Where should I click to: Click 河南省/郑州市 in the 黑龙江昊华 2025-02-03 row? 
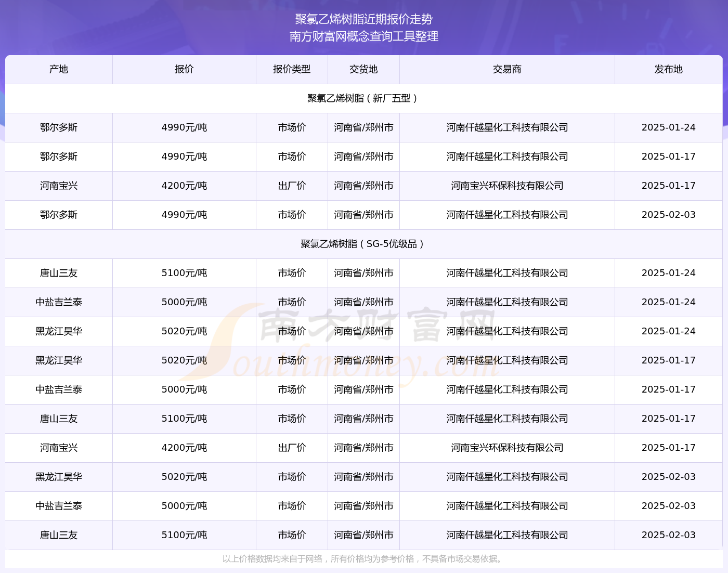pyautogui.click(x=363, y=477)
